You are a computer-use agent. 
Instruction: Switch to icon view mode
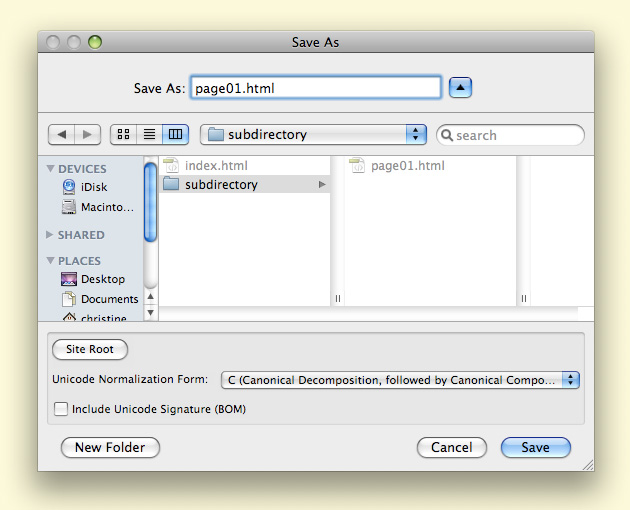click(125, 134)
